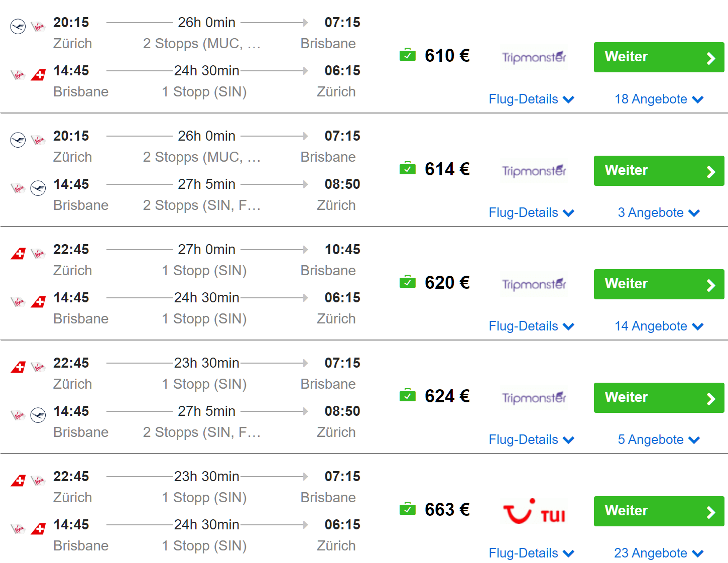Expand the 5 Angebote dropdown
Image resolution: width=728 pixels, height=563 pixels.
[x=659, y=439]
